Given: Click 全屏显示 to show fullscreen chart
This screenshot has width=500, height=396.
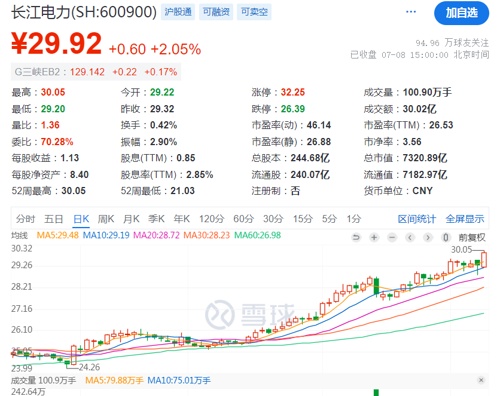Looking at the screenshot, I should pyautogui.click(x=465, y=219).
